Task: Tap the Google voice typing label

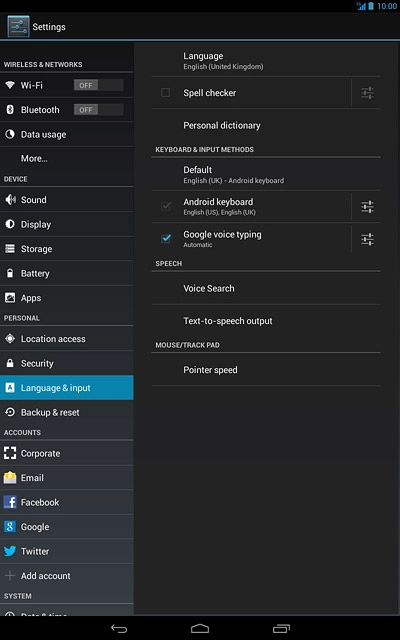Action: tap(222, 234)
